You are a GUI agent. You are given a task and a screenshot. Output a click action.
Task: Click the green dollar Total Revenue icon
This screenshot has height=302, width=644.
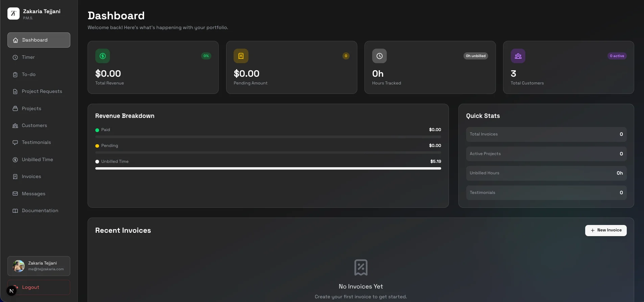(102, 56)
